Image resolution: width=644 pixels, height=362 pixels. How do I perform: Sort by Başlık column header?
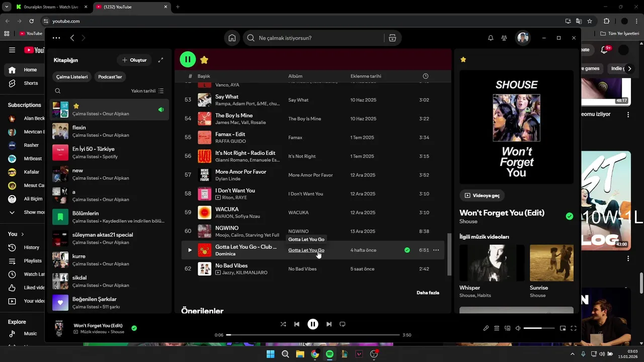204,76
